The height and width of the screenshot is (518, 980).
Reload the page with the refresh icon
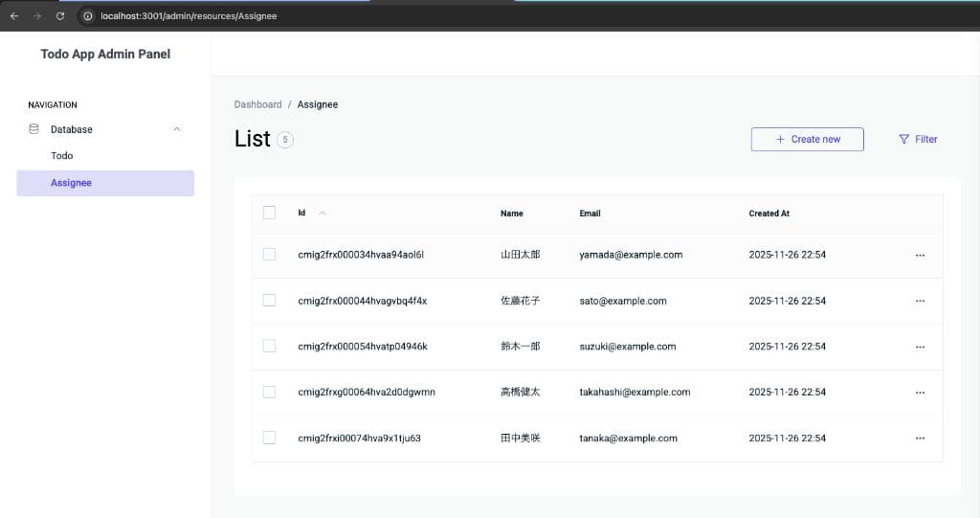[x=60, y=15]
